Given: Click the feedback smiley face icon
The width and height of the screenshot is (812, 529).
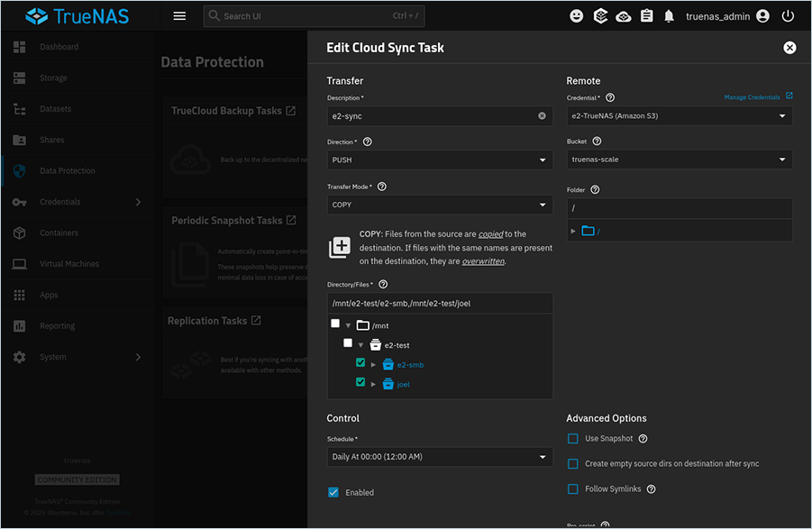Looking at the screenshot, I should click(x=577, y=16).
